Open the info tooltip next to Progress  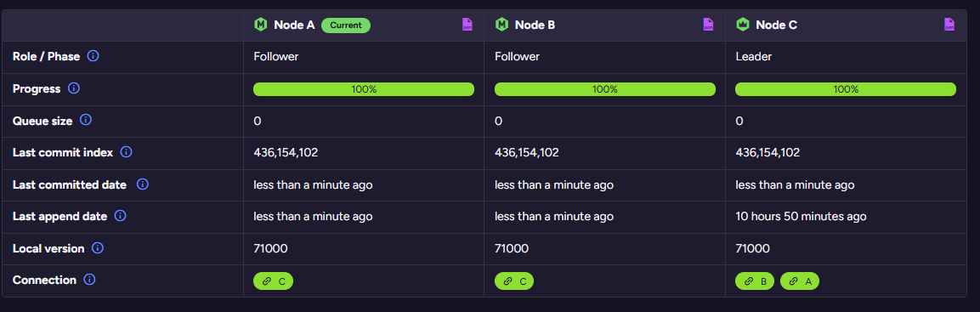(x=74, y=88)
